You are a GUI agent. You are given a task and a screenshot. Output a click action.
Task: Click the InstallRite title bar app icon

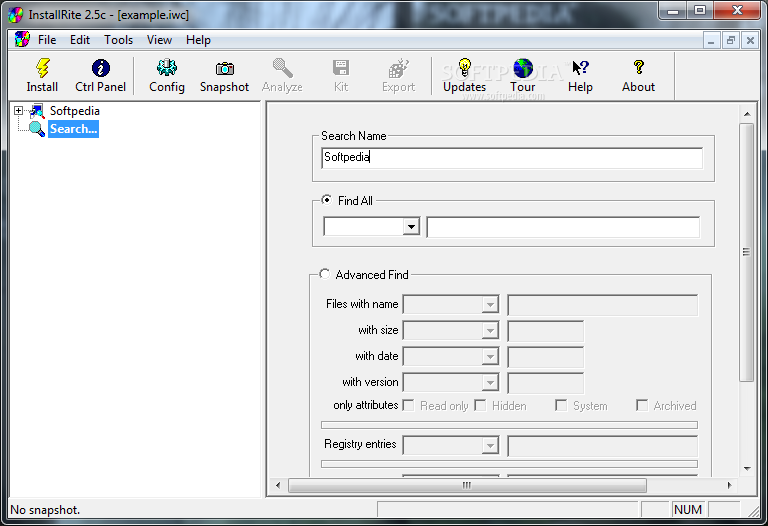point(16,15)
